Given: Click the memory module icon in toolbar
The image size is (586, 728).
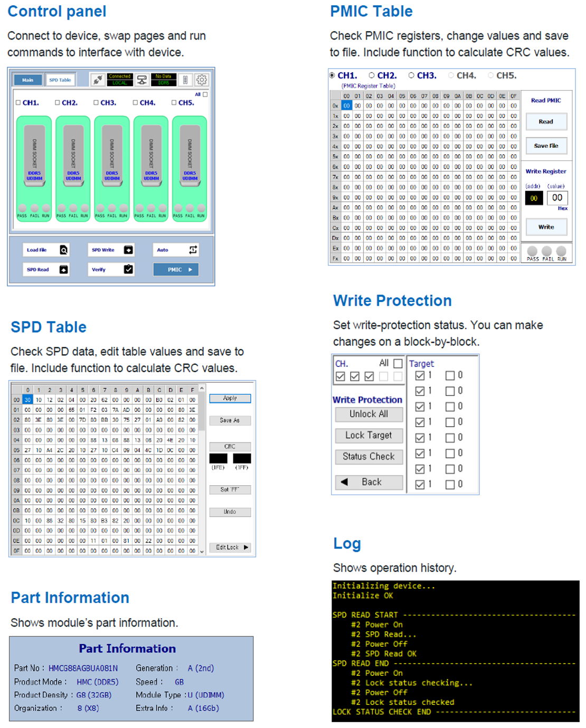Looking at the screenshot, I should (x=185, y=80).
